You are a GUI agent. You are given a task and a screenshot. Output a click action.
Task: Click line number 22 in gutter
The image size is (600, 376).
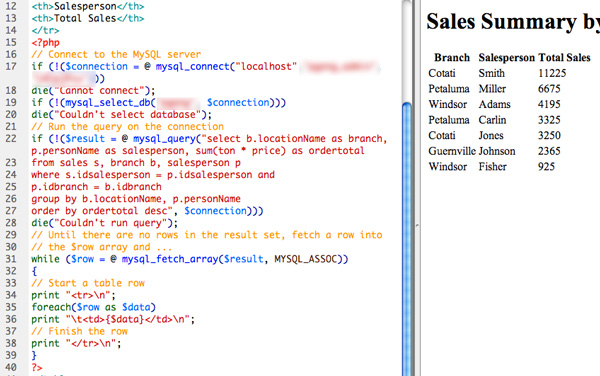(x=11, y=138)
